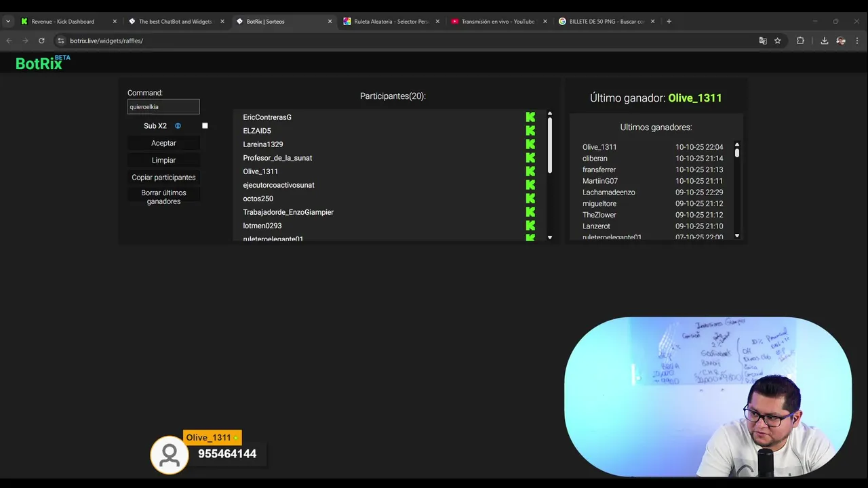This screenshot has height=488, width=868.
Task: Switch to the Ruleta Aleatoria tab
Action: tap(391, 22)
